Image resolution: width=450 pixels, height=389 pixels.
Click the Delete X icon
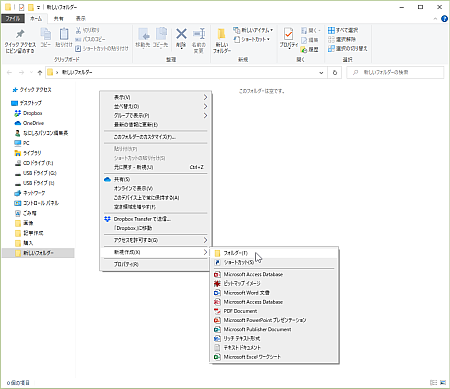[181, 34]
